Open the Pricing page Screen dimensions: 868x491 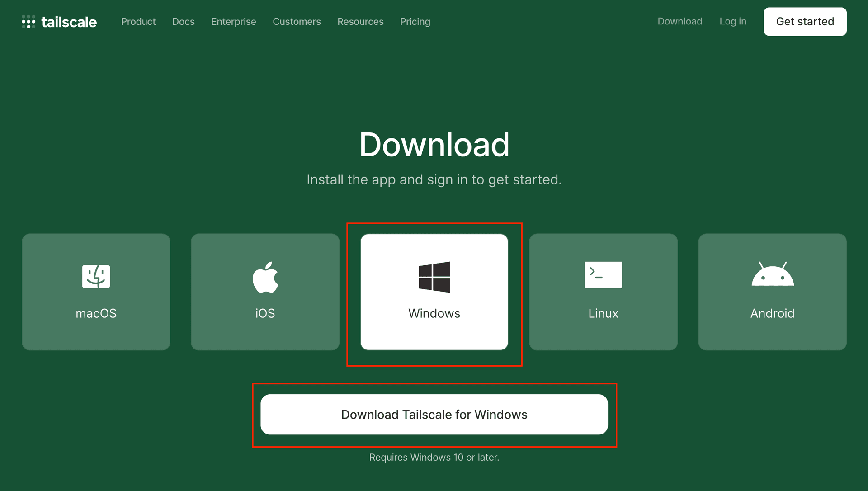click(x=415, y=21)
